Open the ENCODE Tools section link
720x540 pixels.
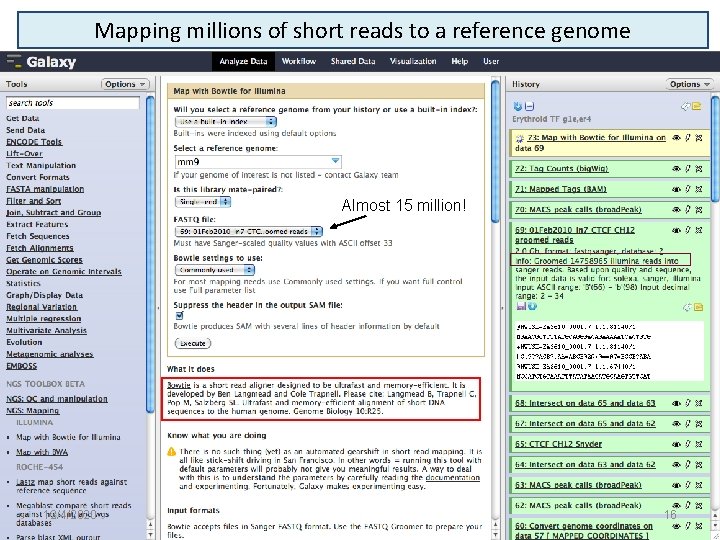point(34,142)
